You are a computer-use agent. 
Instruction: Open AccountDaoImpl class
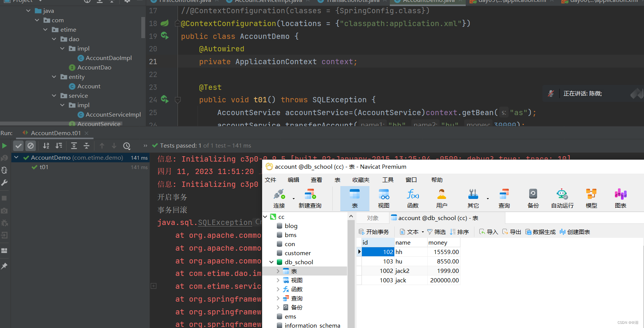(x=108, y=58)
